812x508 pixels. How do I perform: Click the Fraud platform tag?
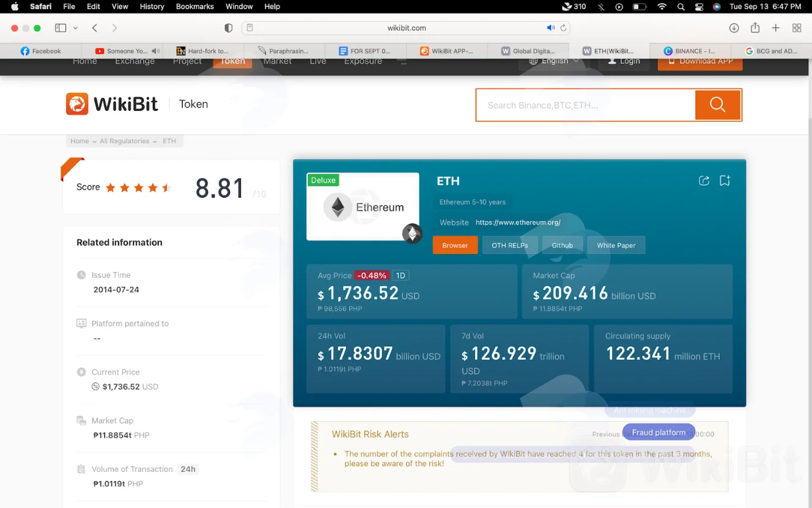click(x=659, y=432)
